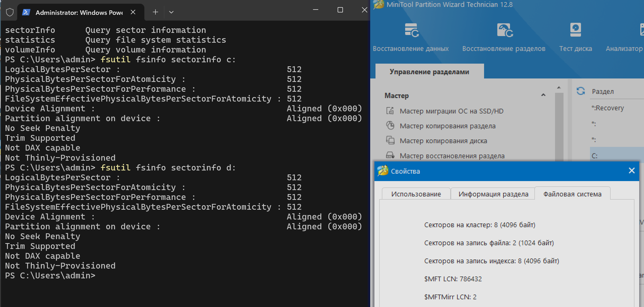Switch to Информация раздела tab

(x=493, y=194)
